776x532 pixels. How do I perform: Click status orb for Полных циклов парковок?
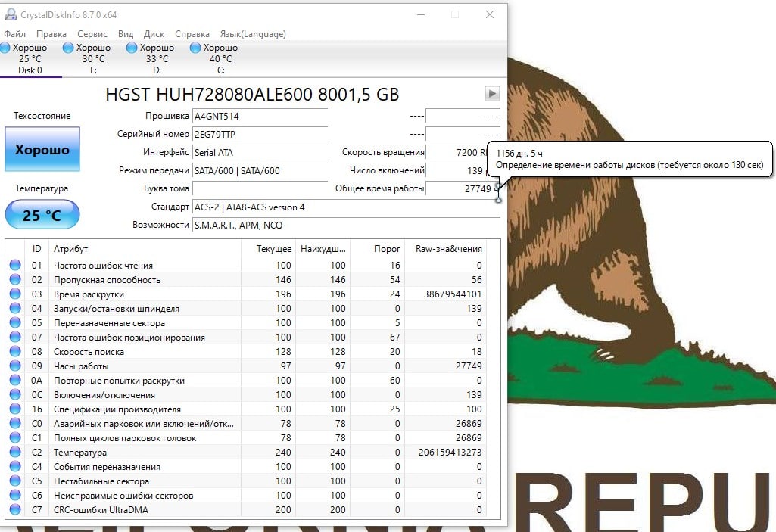tap(15, 437)
